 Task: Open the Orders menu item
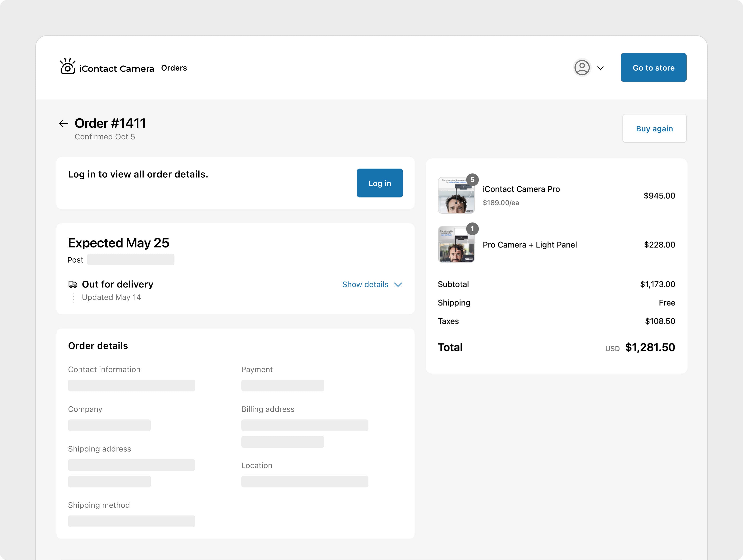pos(174,68)
